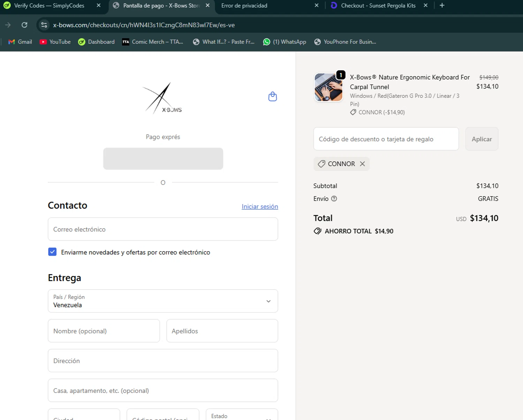The height and width of the screenshot is (420, 523).
Task: Click the AHORRO TOTAL savings tag icon
Action: coord(317,231)
